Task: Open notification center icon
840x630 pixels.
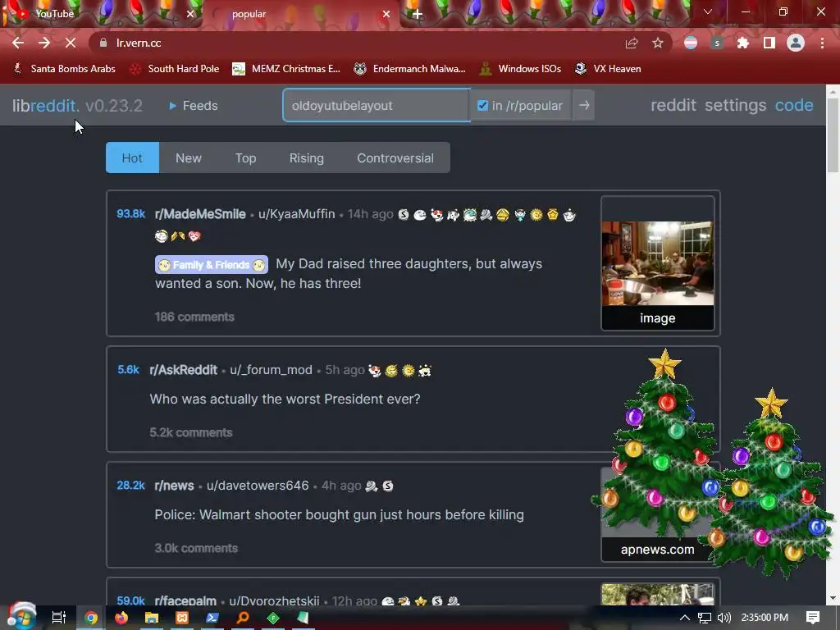Action: 813,618
